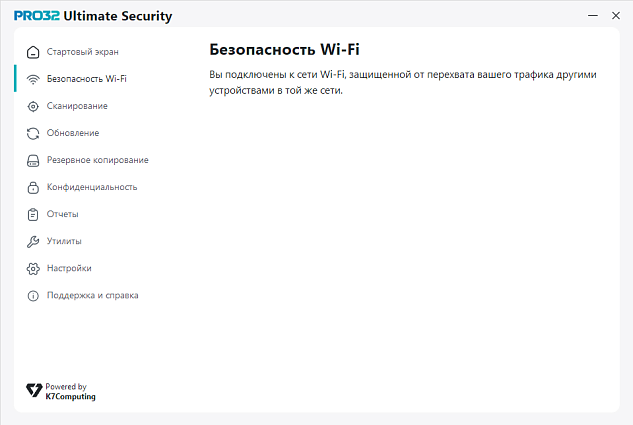Click the Безопасность Wi-Fi page heading
This screenshot has height=425, width=633.
[284, 50]
